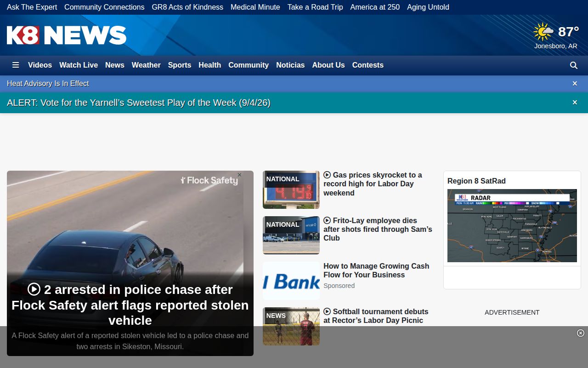Open Aging Untold link
This screenshot has height=368, width=588.
pyautogui.click(x=428, y=7)
